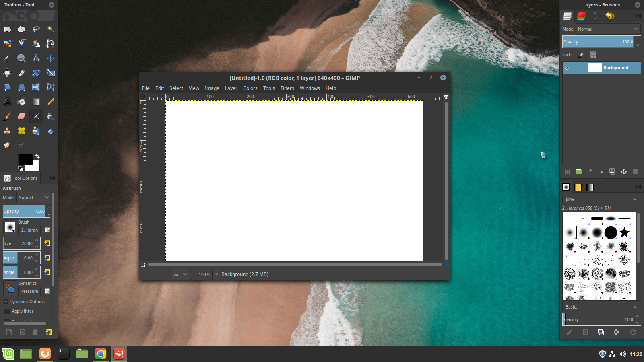Click the brush Spacing slider
644x362 pixels.
[598, 319]
